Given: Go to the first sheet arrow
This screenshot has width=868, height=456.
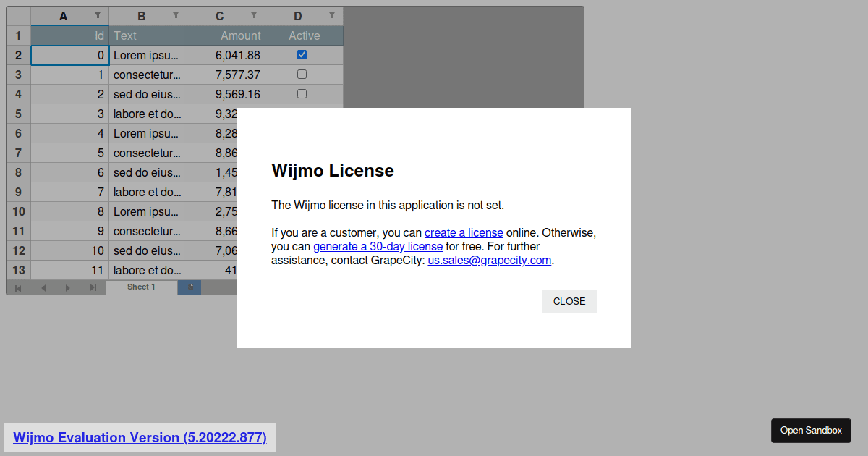Looking at the screenshot, I should [18, 288].
